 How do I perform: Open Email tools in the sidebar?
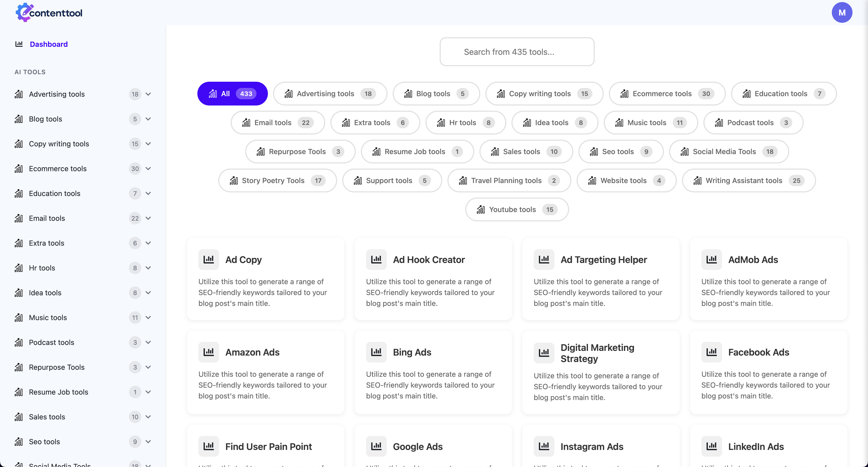point(47,218)
